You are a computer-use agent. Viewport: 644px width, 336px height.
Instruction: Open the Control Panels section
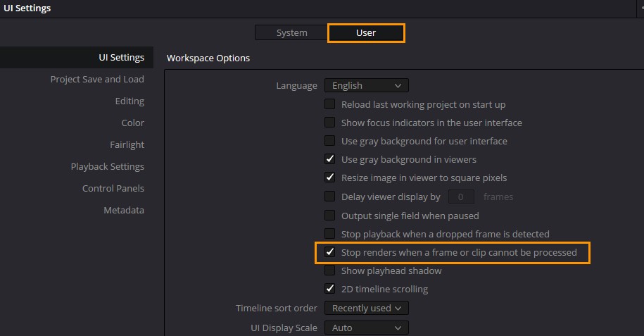click(x=113, y=188)
